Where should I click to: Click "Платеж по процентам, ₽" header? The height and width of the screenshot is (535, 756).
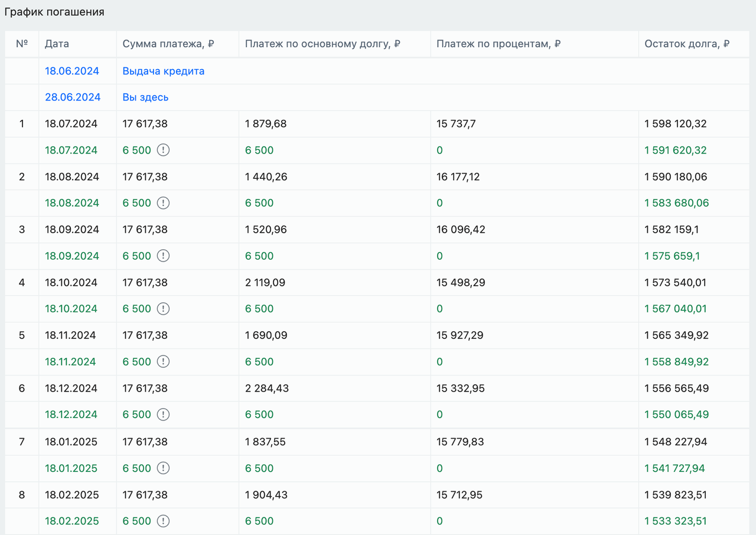(498, 44)
